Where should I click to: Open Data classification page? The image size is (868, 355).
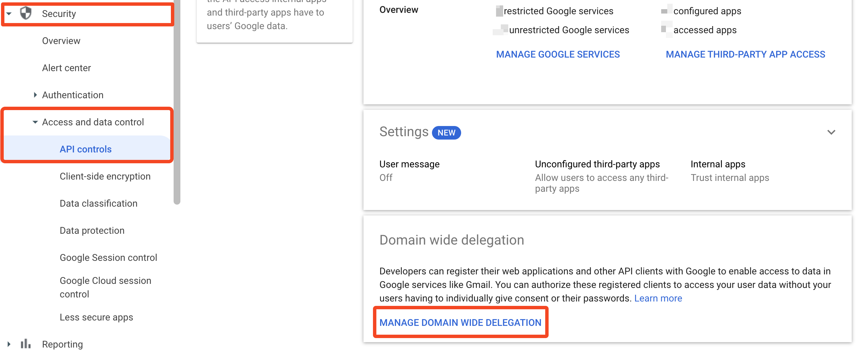[98, 203]
